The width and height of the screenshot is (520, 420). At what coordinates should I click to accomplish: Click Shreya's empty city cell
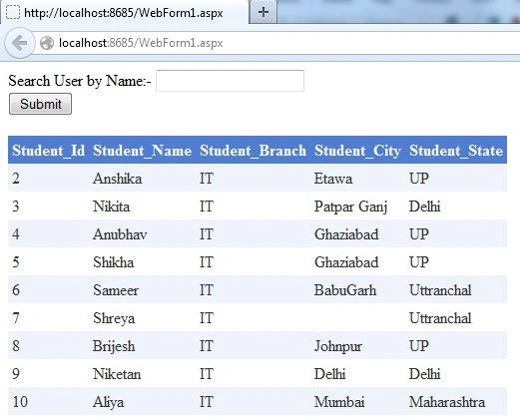click(357, 318)
